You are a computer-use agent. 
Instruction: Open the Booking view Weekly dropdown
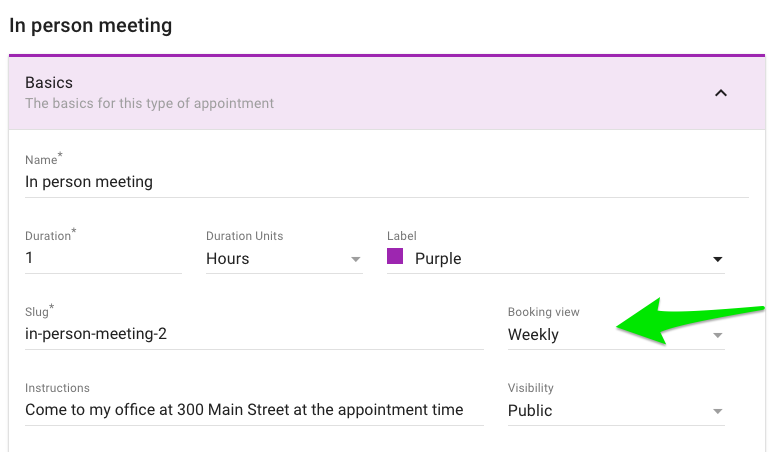(x=616, y=335)
